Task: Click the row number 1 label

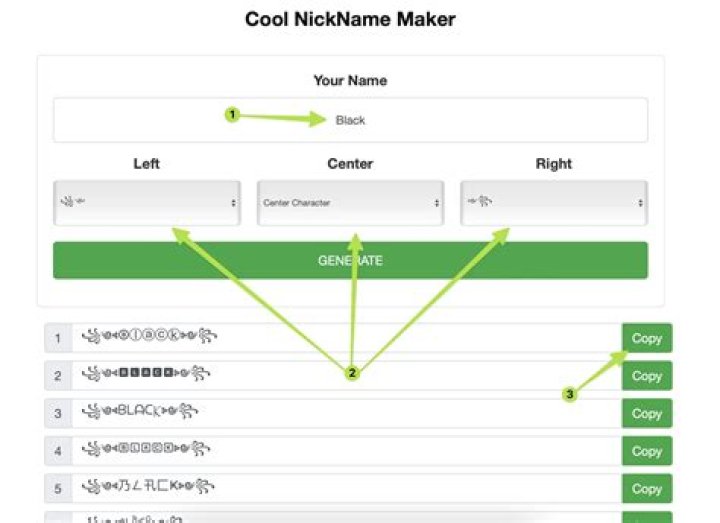Action: click(58, 338)
